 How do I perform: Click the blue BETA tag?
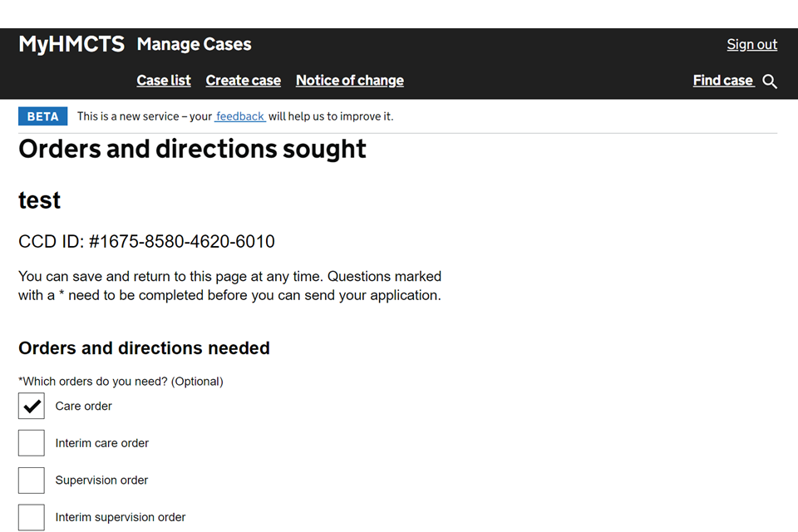(x=42, y=116)
